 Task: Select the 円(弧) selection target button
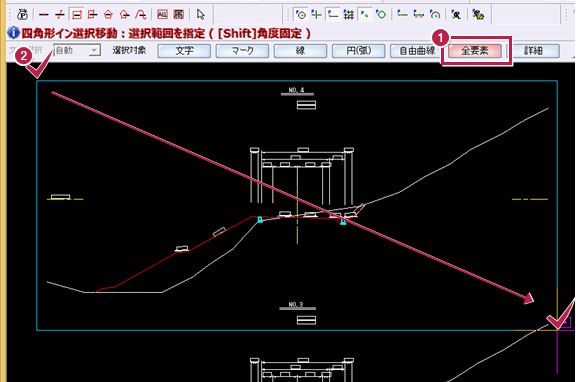pyautogui.click(x=359, y=51)
